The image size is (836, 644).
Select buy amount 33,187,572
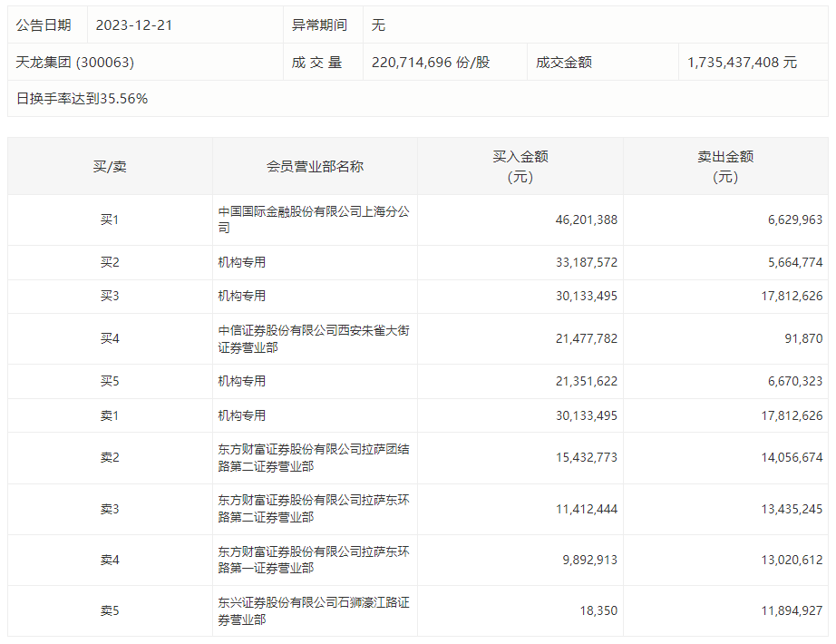(586, 262)
